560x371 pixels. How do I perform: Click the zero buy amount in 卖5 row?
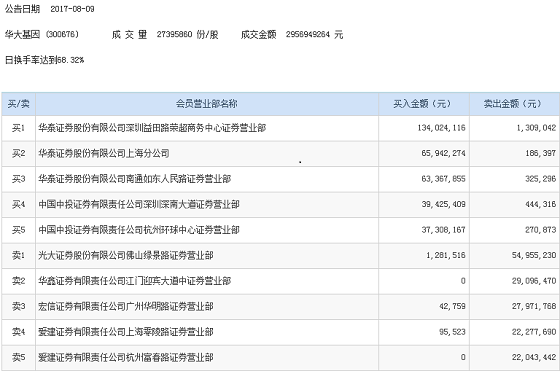pyautogui.click(x=463, y=357)
